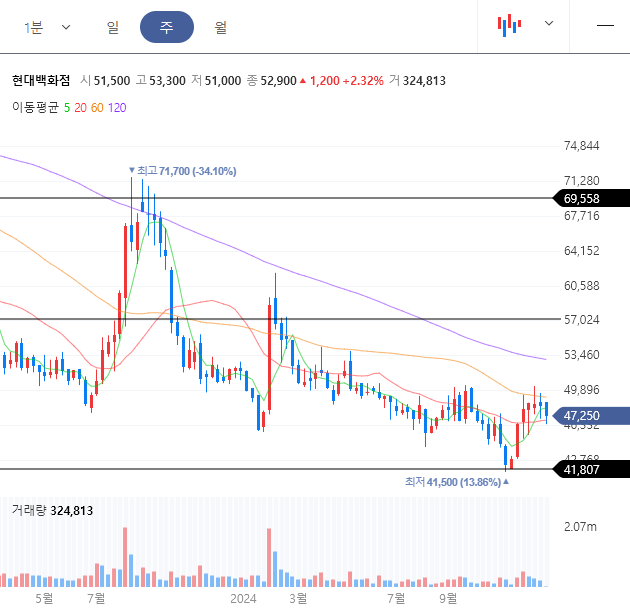
Task: Expand the chart type dropdown chevron
Action: (x=549, y=23)
